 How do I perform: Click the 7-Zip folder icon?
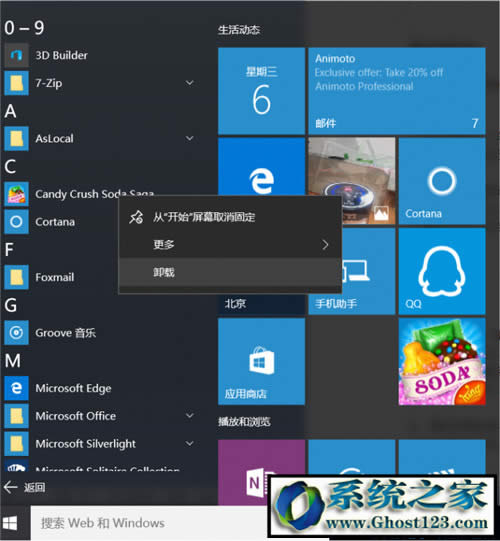[x=16, y=83]
